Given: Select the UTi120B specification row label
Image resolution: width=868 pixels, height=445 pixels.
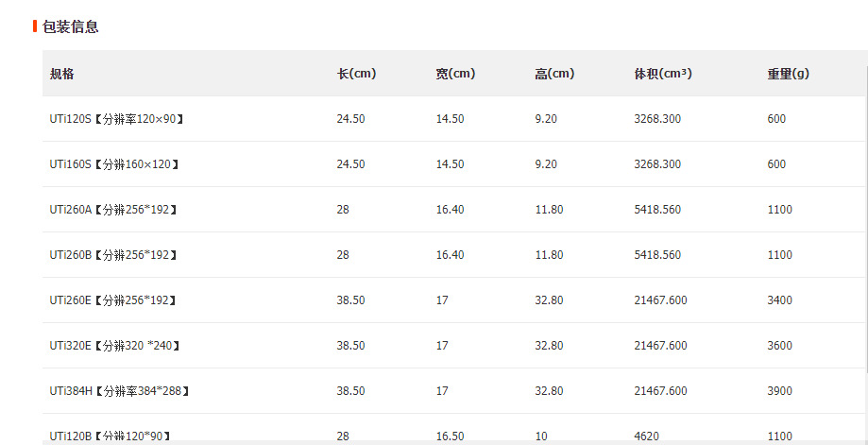Looking at the screenshot, I should coord(111,436).
